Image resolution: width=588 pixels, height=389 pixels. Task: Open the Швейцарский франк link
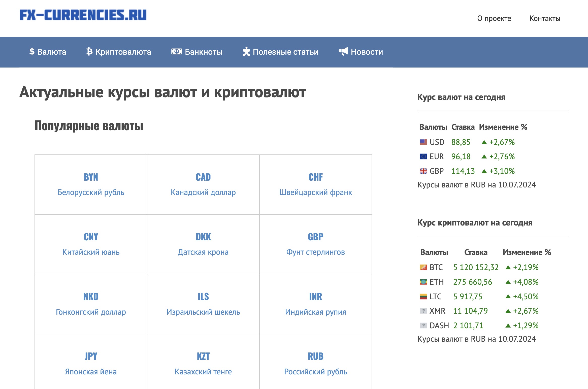click(316, 192)
